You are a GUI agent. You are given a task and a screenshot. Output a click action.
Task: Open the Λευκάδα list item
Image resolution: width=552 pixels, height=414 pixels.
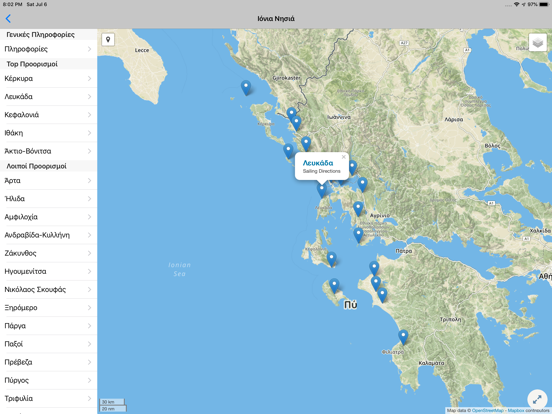coord(48,96)
